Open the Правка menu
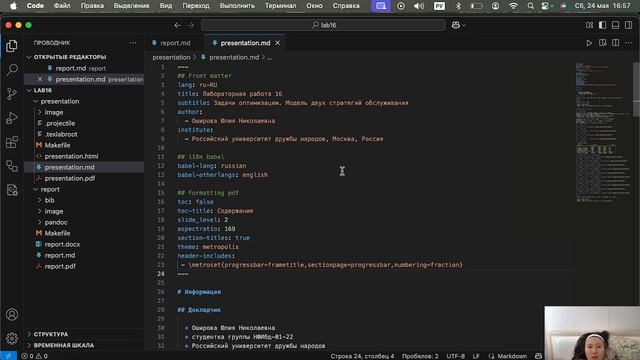640x360 pixels. pos(92,6)
